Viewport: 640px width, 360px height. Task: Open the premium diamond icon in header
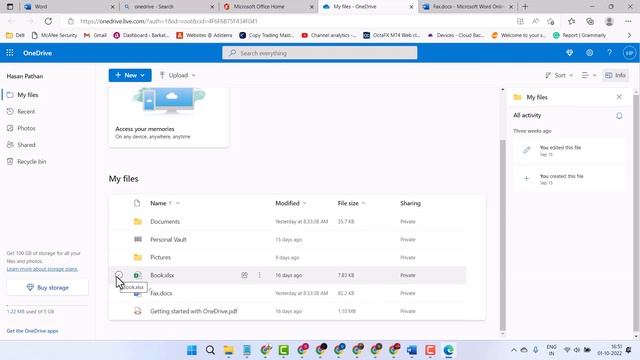(569, 53)
